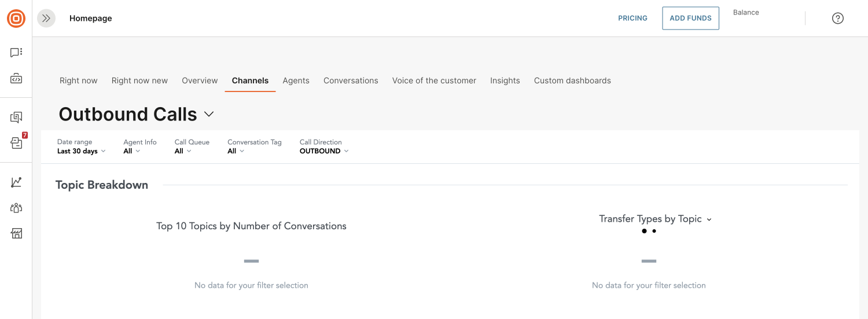Open the PRICING link
This screenshot has height=319, width=868.
pyautogui.click(x=632, y=18)
